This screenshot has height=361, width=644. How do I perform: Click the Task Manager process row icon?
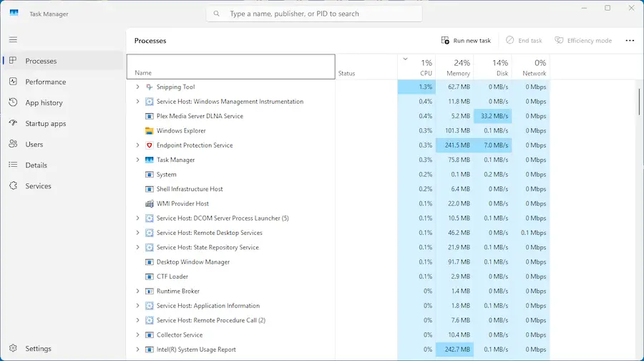click(x=149, y=160)
